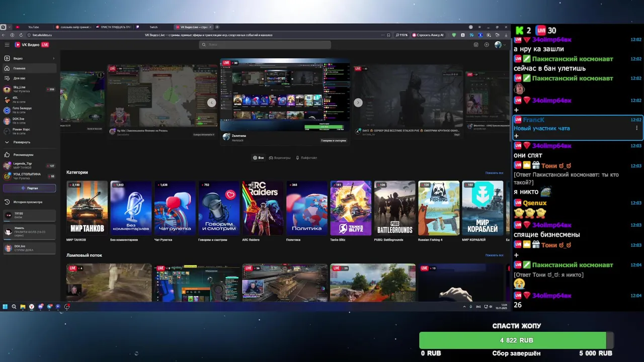Click the Портал button
Screen dimensions: 644x362
click(29, 188)
